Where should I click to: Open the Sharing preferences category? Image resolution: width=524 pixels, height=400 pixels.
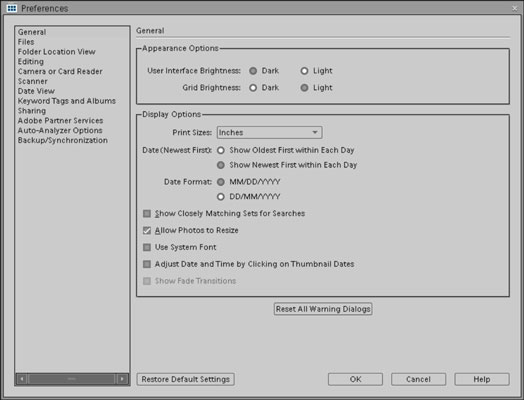tap(32, 111)
